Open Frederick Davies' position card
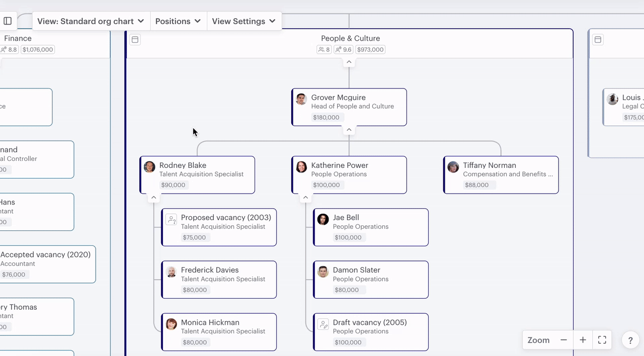The image size is (644, 356). pos(219,280)
